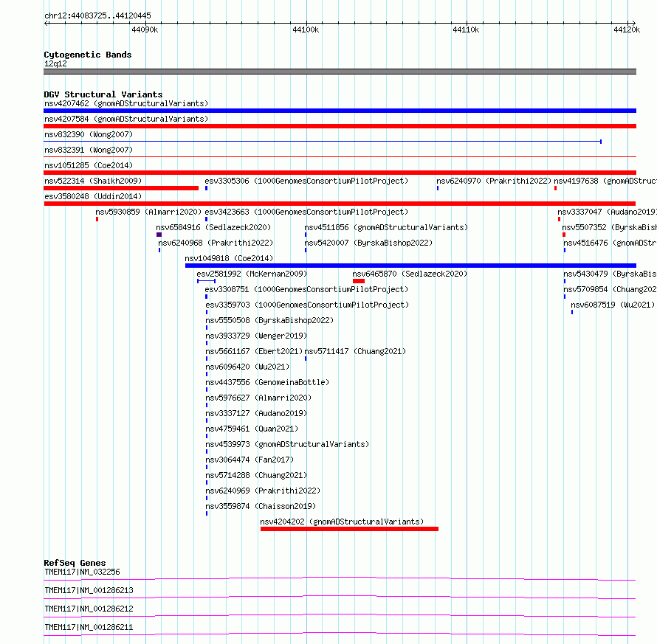Image resolution: width=657 pixels, height=644 pixels.
Task: Open esv3308751 (1000GenomesConsortiumPilotProject) label
Action: 306,289
